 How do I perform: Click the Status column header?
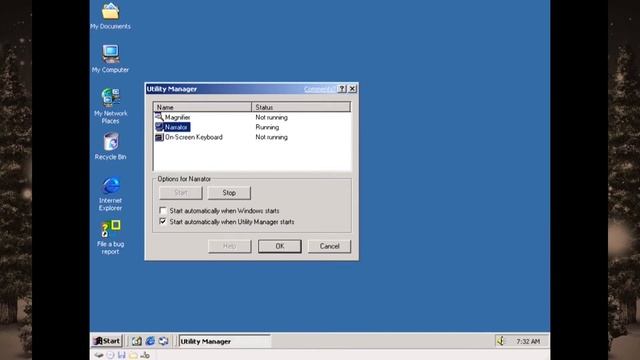coord(301,107)
